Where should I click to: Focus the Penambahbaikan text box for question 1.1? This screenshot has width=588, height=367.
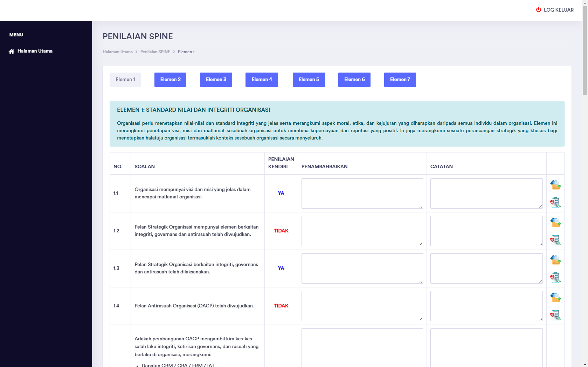[362, 193]
